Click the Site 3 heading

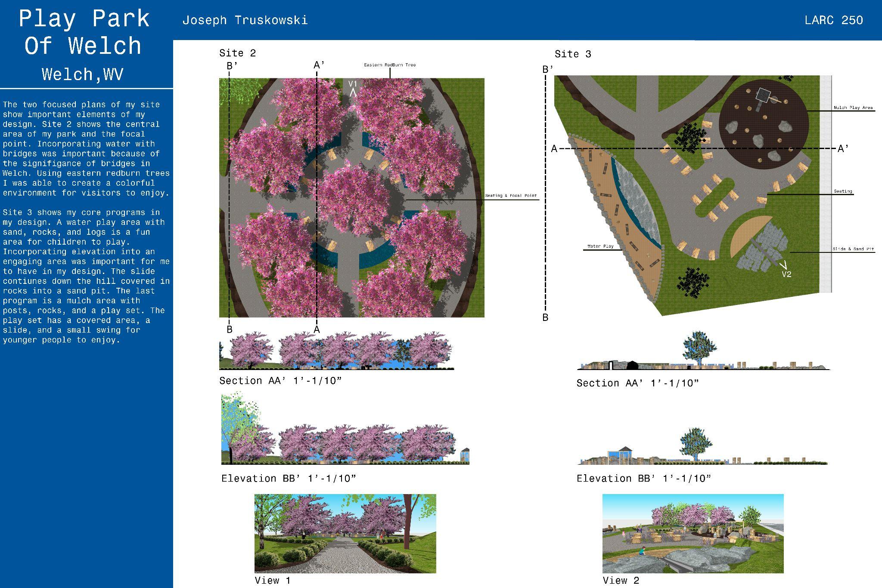(x=572, y=54)
